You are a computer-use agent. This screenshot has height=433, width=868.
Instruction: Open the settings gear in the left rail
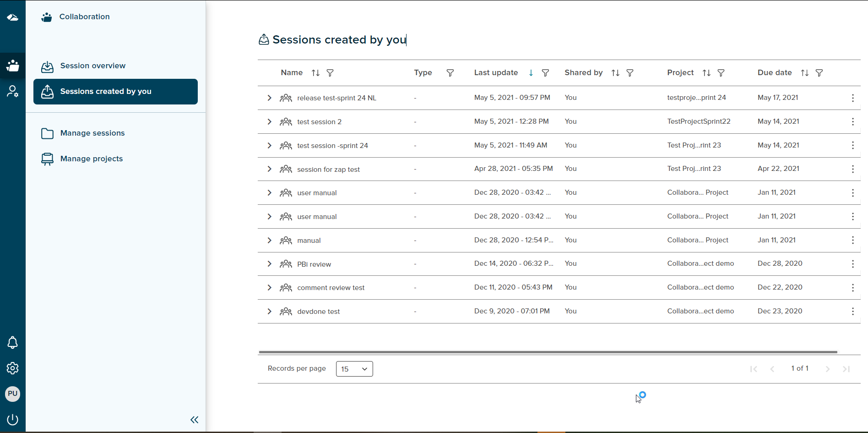[12, 368]
